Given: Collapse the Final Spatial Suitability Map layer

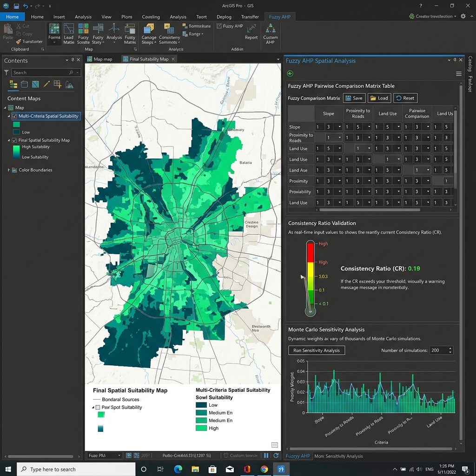Looking at the screenshot, I should (x=9, y=140).
